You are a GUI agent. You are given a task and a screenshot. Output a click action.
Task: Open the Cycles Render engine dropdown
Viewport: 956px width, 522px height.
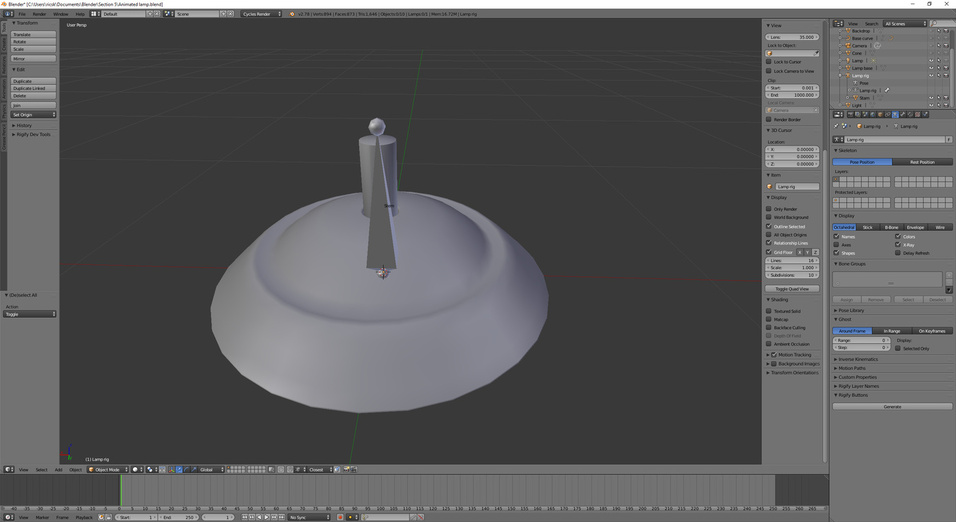[262, 14]
